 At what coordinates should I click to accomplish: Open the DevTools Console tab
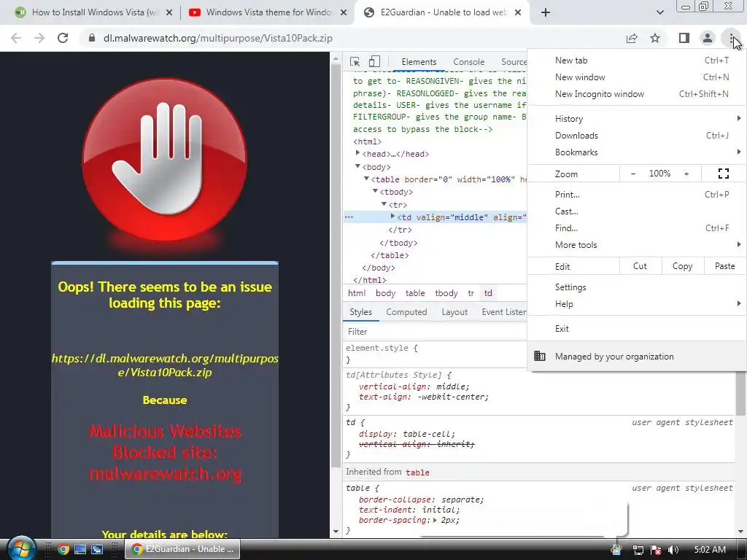point(469,62)
